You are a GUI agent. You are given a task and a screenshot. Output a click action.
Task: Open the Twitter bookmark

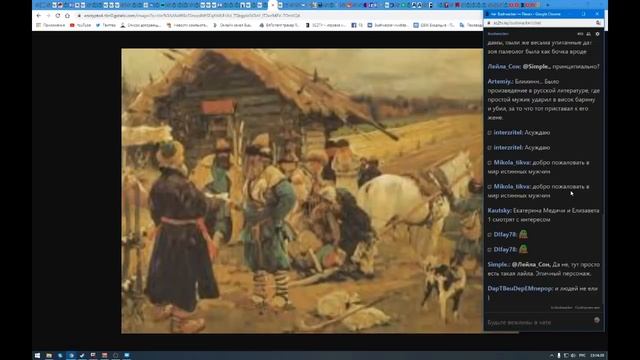click(x=106, y=25)
